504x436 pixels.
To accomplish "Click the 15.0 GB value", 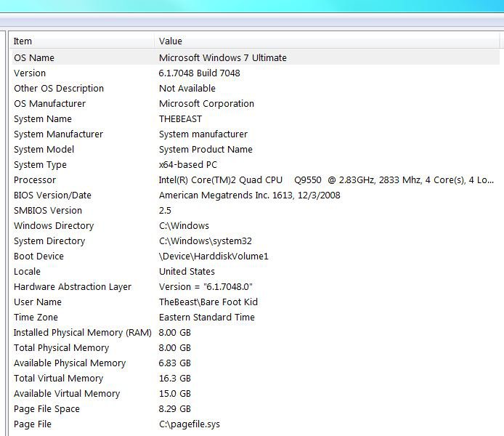I will pos(175,394).
